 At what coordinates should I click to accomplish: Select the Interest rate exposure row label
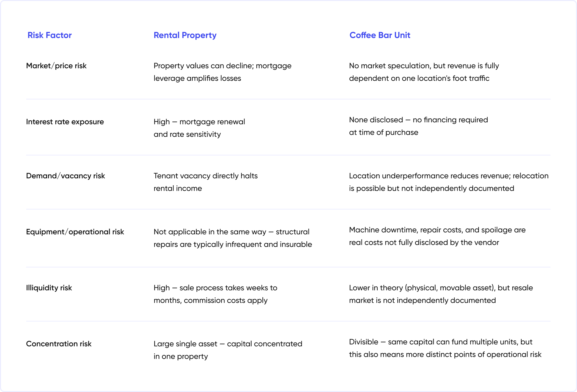tap(65, 122)
